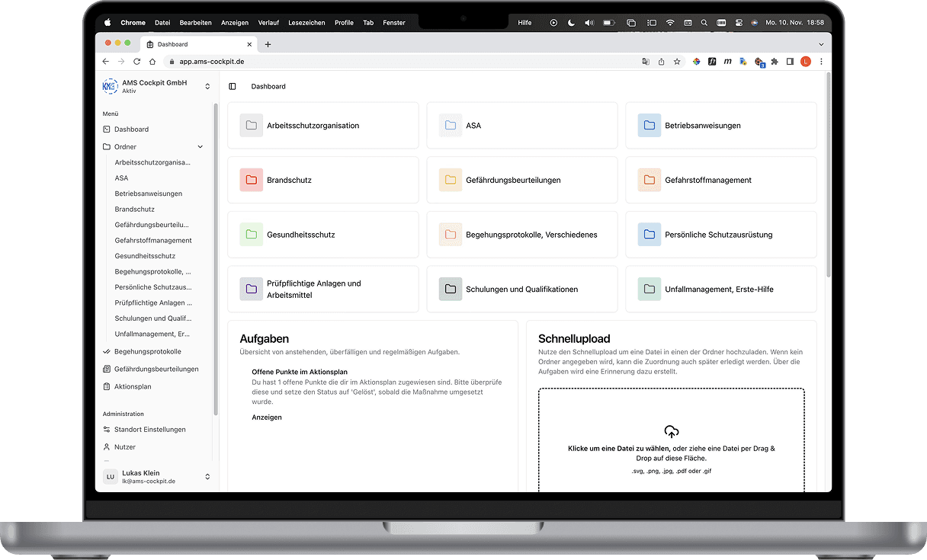Open the Dashboard from the sidebar
This screenshot has width=927, height=560.
point(131,129)
